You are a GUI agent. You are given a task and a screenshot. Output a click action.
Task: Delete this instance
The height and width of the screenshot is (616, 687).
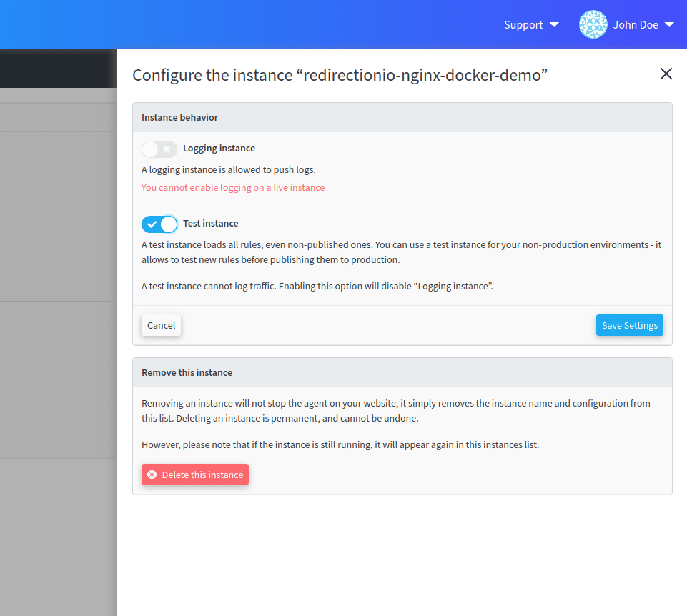[195, 475]
